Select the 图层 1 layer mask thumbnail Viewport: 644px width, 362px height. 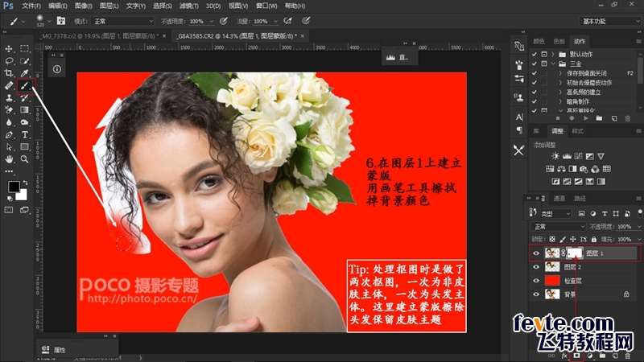pyautogui.click(x=575, y=253)
